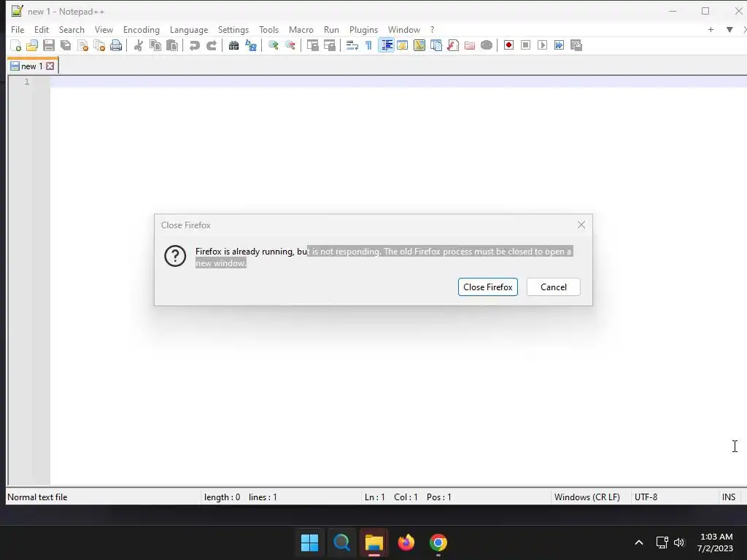Viewport: 747px width, 560px height.
Task: Click the Cut scissors icon
Action: point(138,45)
